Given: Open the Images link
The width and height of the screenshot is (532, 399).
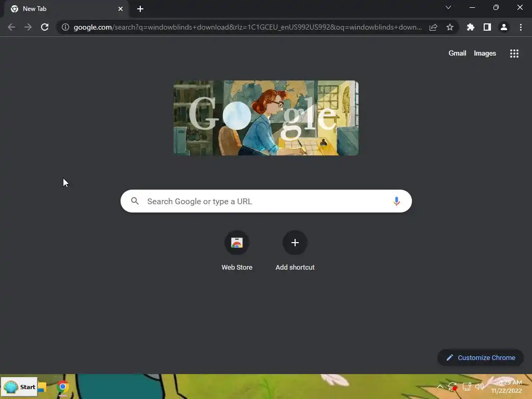Looking at the screenshot, I should point(485,54).
